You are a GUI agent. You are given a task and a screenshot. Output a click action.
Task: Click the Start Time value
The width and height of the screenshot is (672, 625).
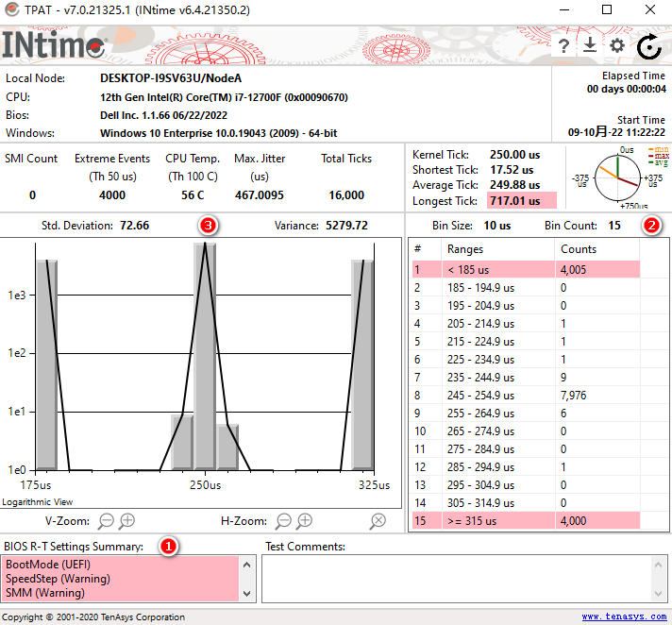(x=616, y=132)
